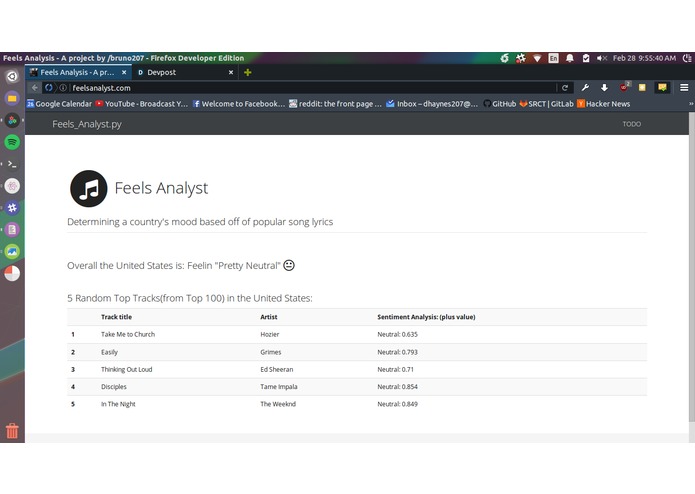Click the blue loading icon in the address bar
The height and width of the screenshot is (494, 695).
tap(49, 88)
